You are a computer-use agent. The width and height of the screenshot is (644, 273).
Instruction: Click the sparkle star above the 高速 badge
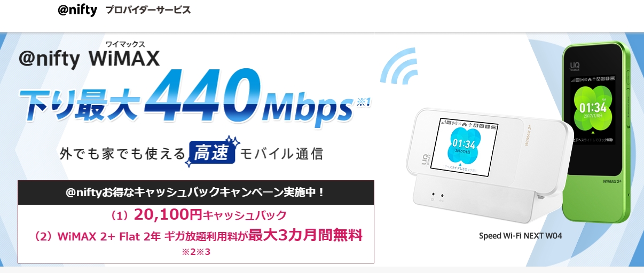coord(229,141)
